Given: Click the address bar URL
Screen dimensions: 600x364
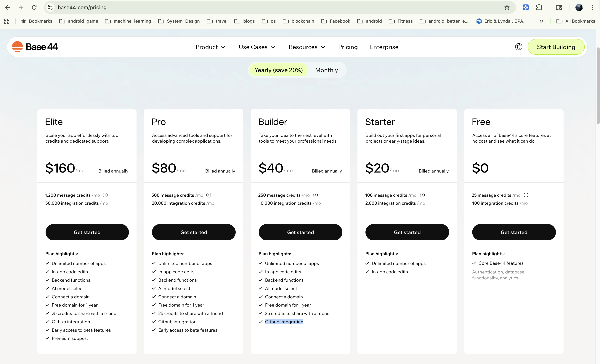Looking at the screenshot, I should click(x=82, y=7).
